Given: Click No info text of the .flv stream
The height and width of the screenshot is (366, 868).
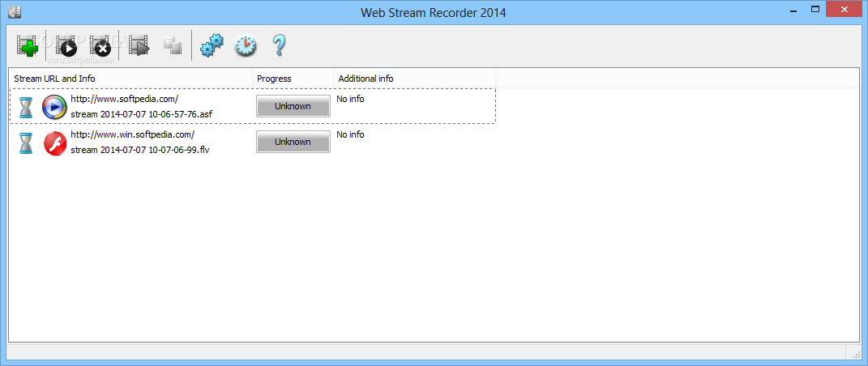Looking at the screenshot, I should tap(350, 134).
